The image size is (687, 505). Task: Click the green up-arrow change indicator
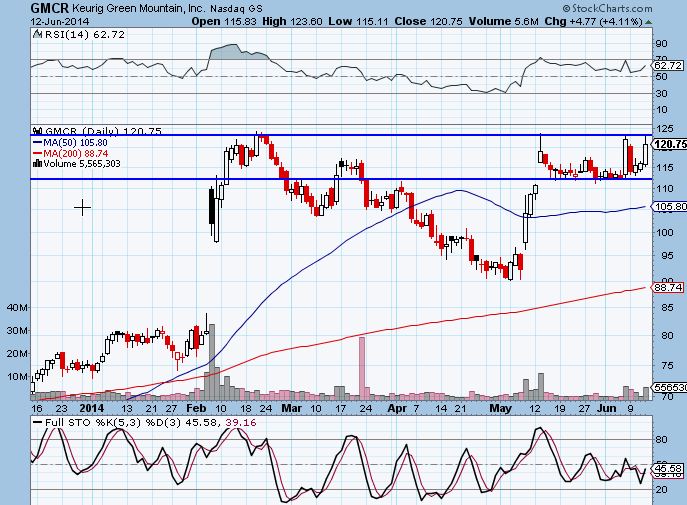(x=648, y=21)
